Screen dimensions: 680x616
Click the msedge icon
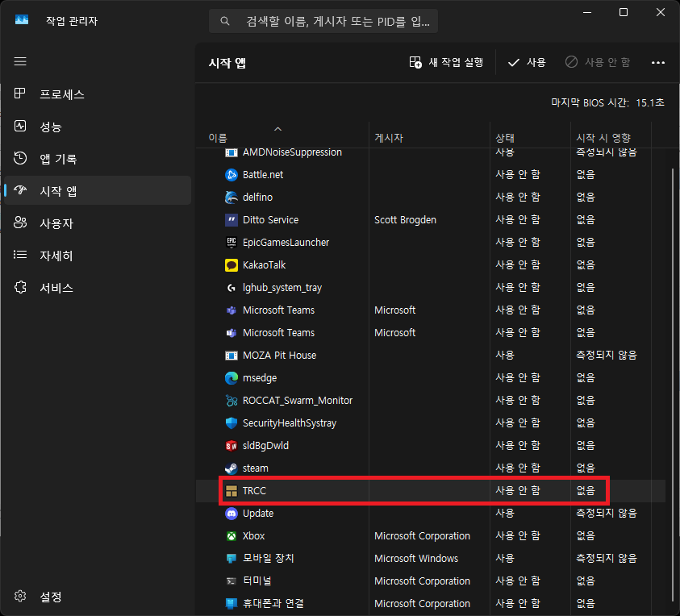pos(232,378)
